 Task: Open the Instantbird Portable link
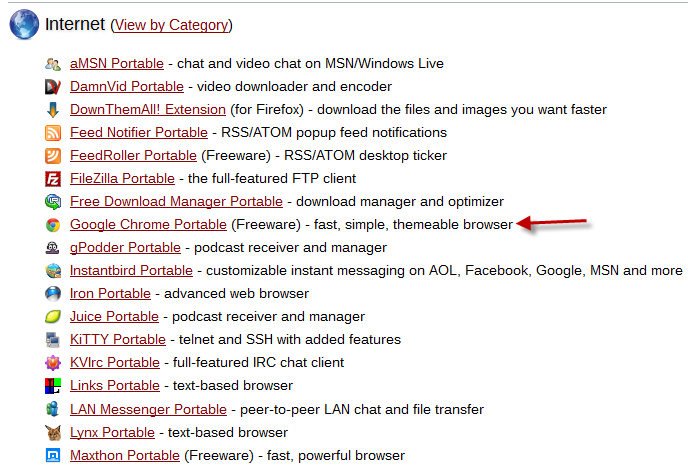click(x=131, y=270)
